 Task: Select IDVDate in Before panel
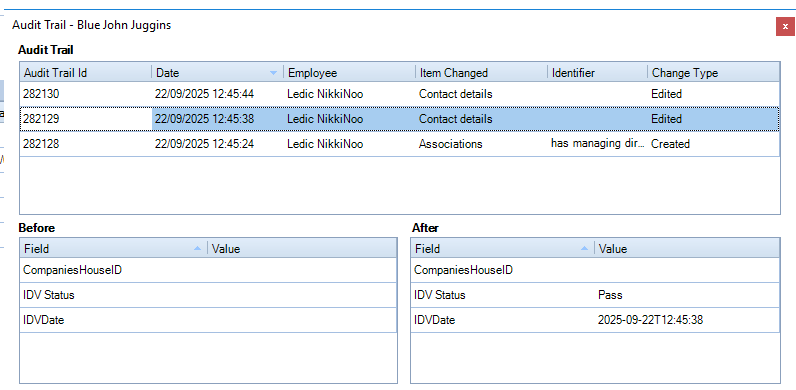click(x=209, y=320)
